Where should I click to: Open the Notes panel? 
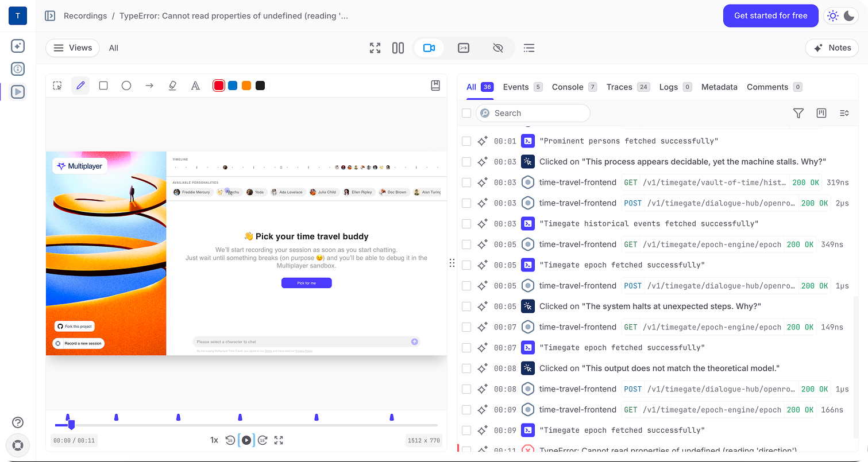pyautogui.click(x=832, y=48)
